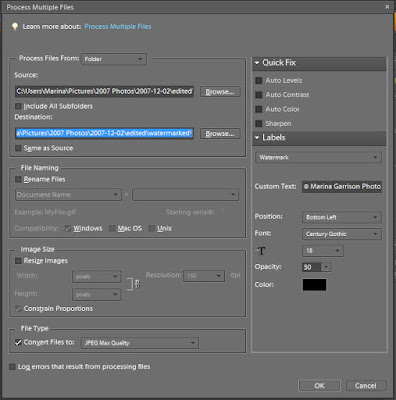This screenshot has height=400, width=396.
Task: Open the Process Multiple Files help link
Action: coord(118,26)
